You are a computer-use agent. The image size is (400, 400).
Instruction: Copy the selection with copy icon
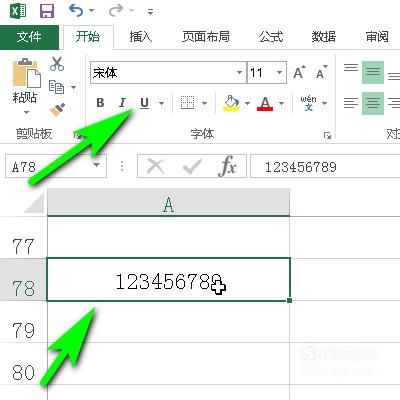click(x=56, y=87)
